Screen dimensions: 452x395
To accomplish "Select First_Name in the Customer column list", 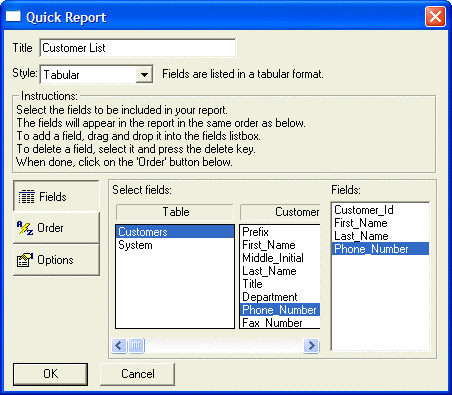I will pos(280,245).
